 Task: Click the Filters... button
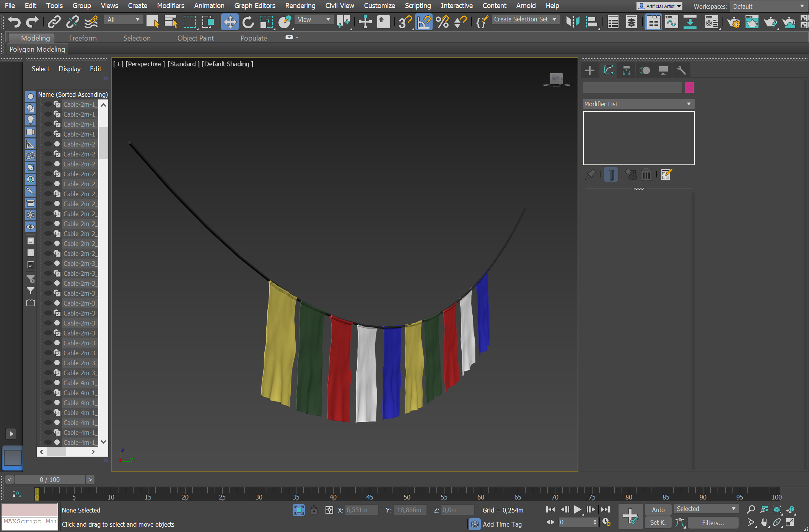pyautogui.click(x=713, y=522)
